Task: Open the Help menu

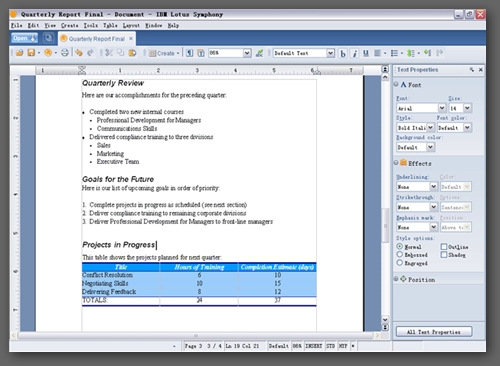Action: point(173,25)
